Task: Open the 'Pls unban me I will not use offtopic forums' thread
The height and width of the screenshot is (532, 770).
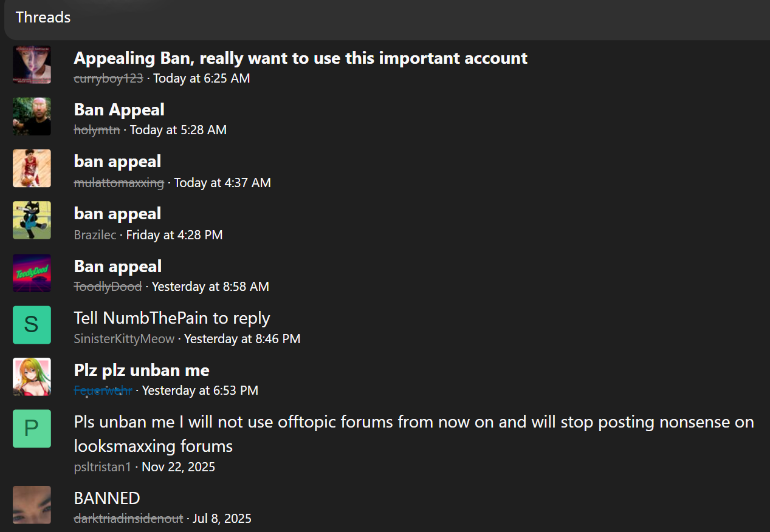Action: coord(413,423)
